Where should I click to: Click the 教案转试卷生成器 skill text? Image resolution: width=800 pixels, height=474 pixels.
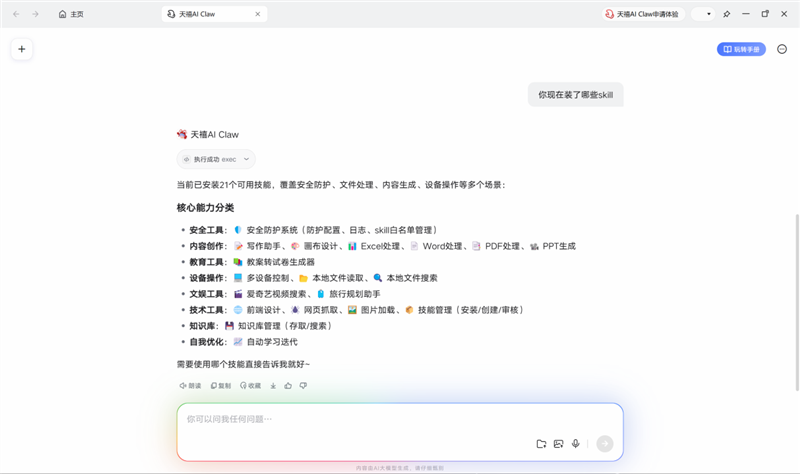pos(281,262)
